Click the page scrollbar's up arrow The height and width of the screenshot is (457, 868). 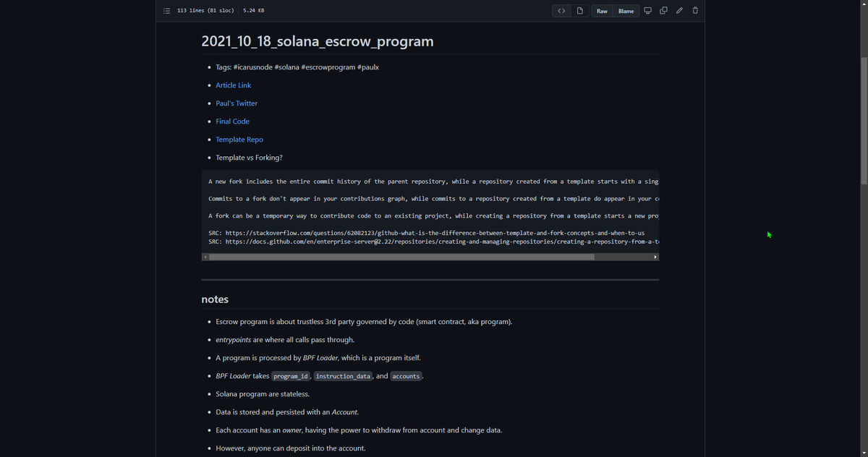pos(864,4)
